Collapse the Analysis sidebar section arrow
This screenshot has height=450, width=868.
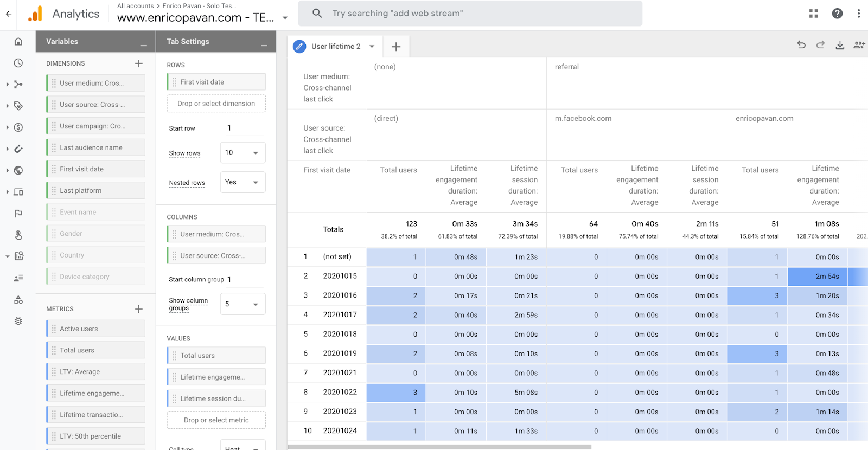7,256
